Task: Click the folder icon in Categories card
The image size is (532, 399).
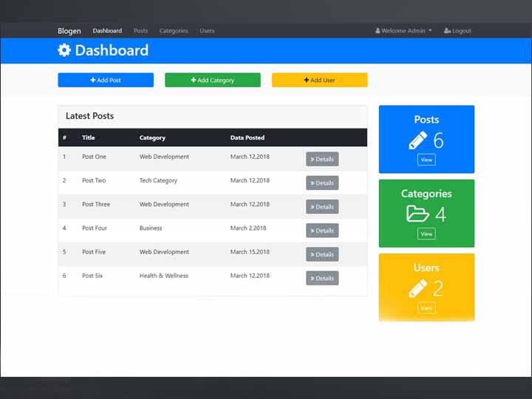Action: click(x=417, y=214)
